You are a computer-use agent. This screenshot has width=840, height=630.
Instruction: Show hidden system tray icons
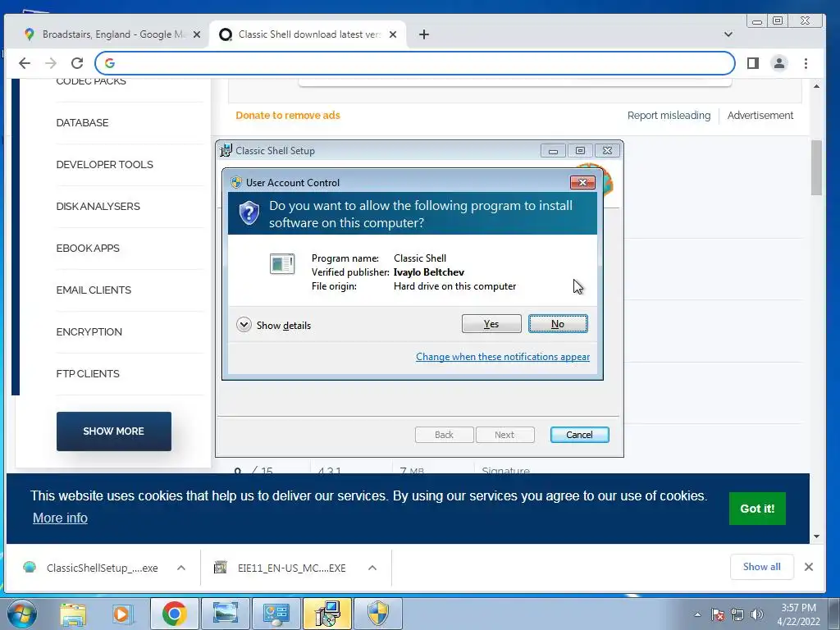click(x=697, y=614)
